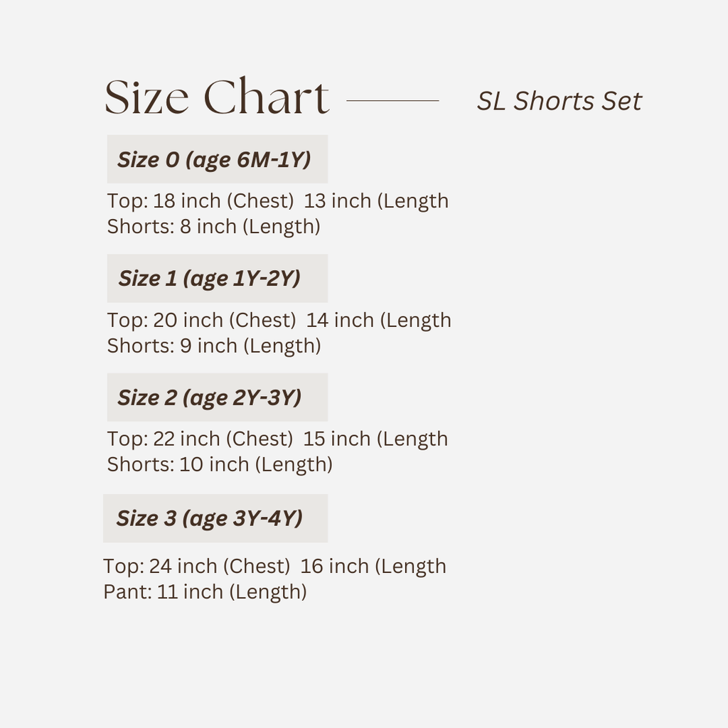This screenshot has height=728, width=728.
Task: Click the Shorts: 8 inch (Length) line
Action: tap(213, 226)
